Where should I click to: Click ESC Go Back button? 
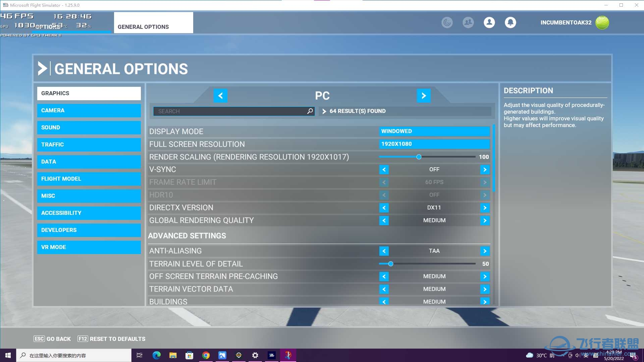tap(52, 339)
